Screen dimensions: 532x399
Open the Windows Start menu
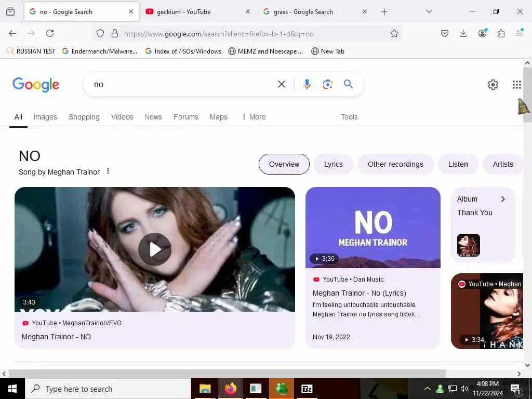point(12,389)
